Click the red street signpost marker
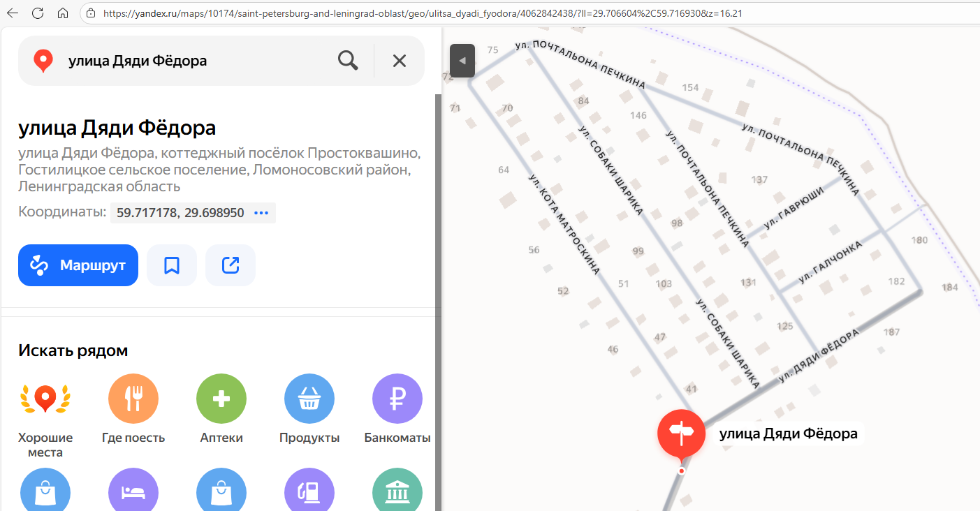 click(x=681, y=434)
